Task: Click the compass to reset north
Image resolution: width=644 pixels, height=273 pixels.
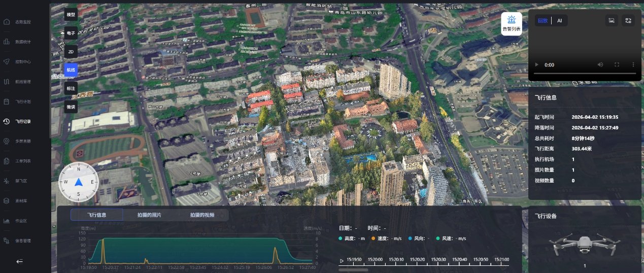Action: 78,182
